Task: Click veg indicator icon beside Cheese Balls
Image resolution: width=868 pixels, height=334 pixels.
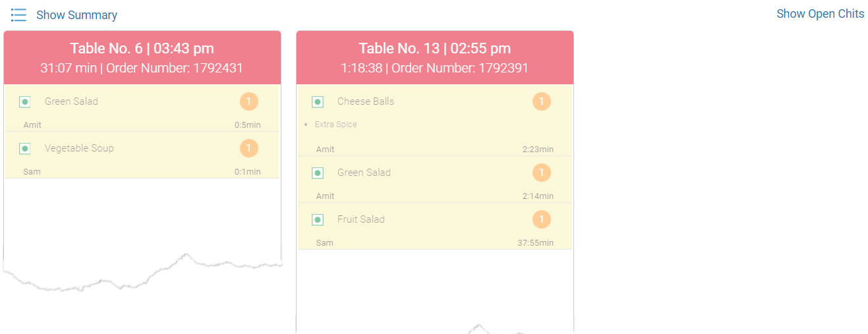Action: point(318,102)
